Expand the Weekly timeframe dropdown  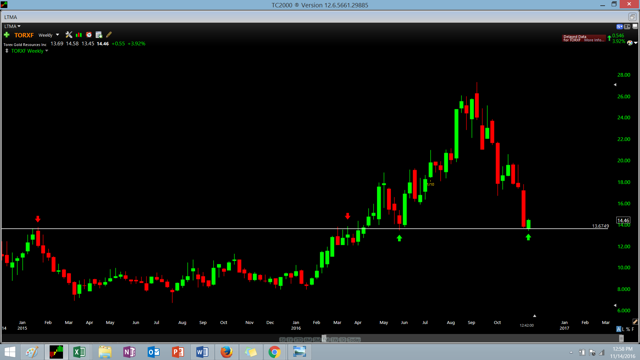click(x=49, y=35)
